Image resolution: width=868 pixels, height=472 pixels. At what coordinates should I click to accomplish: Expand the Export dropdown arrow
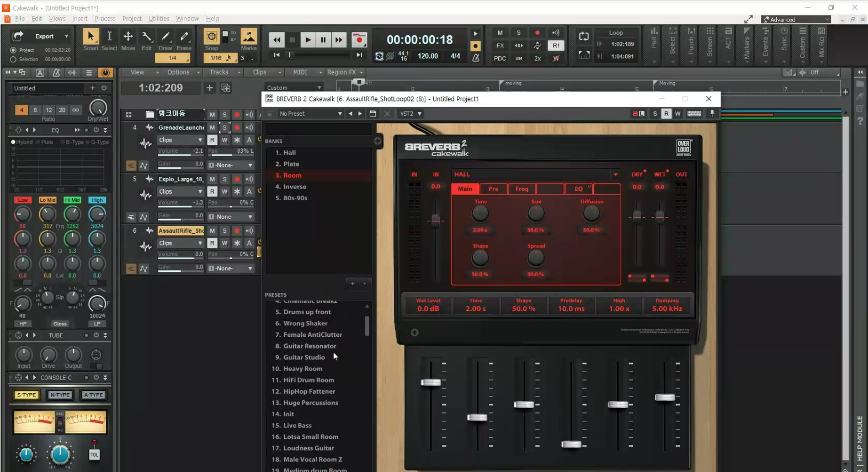click(x=66, y=36)
